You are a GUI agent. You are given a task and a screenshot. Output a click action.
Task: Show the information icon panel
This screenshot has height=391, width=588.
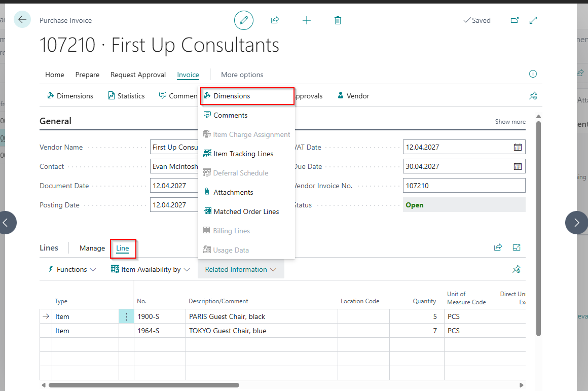[x=533, y=74]
